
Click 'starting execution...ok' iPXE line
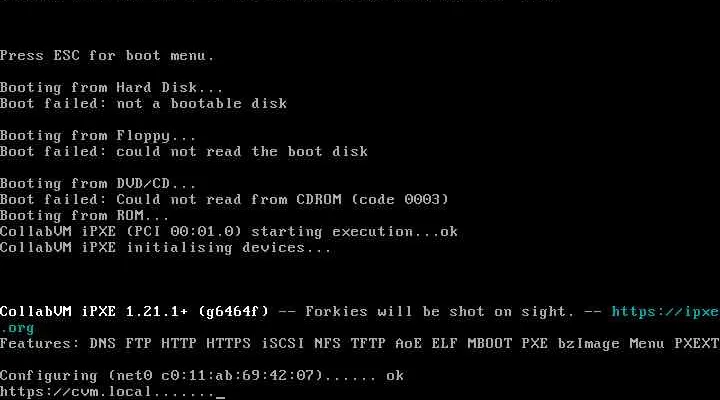[354, 231]
